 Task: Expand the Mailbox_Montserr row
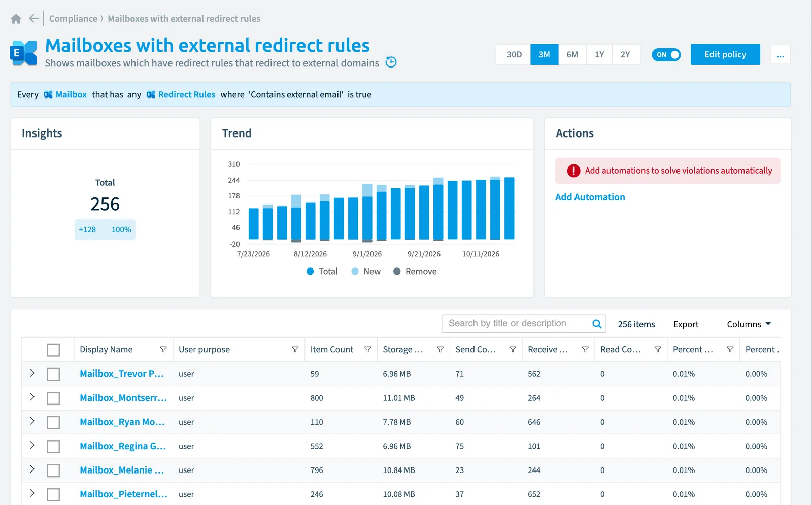click(32, 397)
